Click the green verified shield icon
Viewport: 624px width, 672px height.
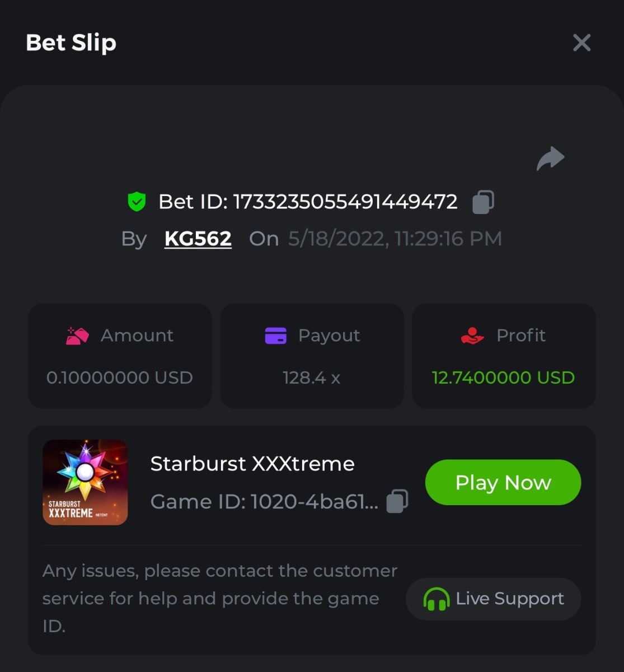(x=137, y=202)
